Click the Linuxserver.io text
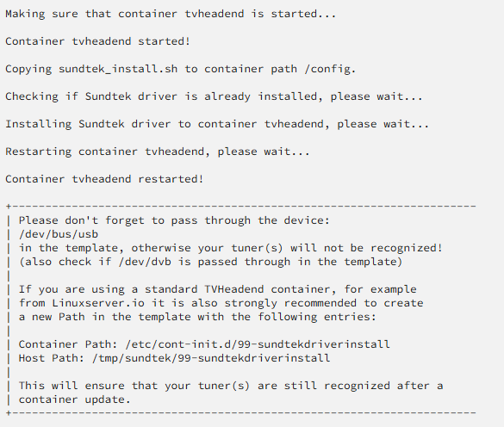 tap(98, 303)
